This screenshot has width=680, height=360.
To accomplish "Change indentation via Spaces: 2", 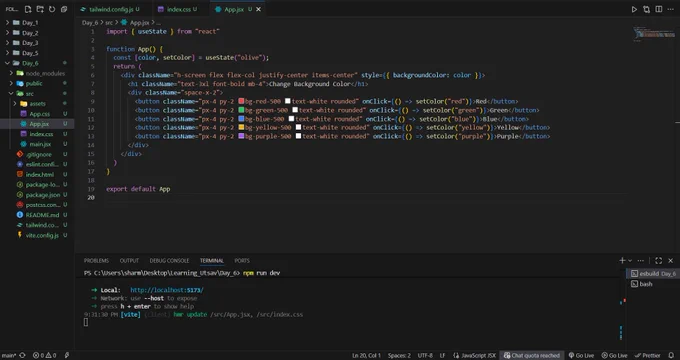I will click(399, 355).
